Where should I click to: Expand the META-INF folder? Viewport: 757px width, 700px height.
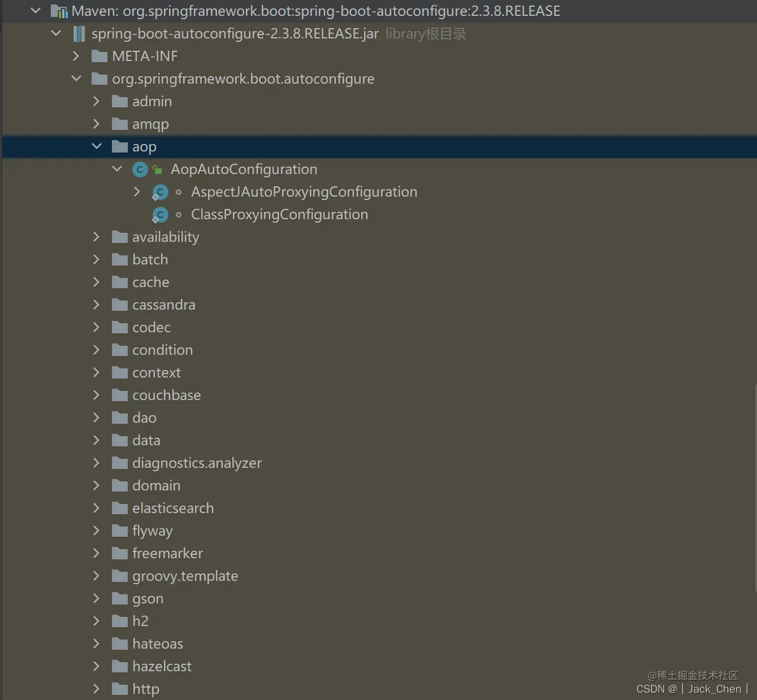point(76,56)
